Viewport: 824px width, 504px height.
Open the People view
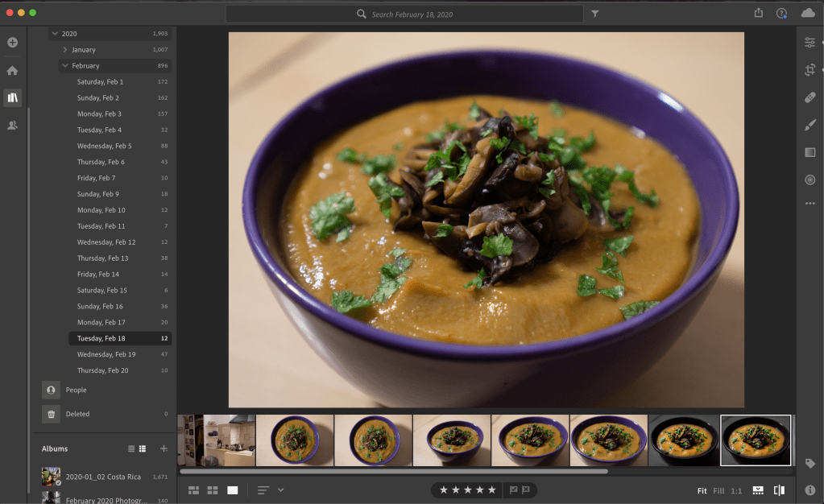76,390
